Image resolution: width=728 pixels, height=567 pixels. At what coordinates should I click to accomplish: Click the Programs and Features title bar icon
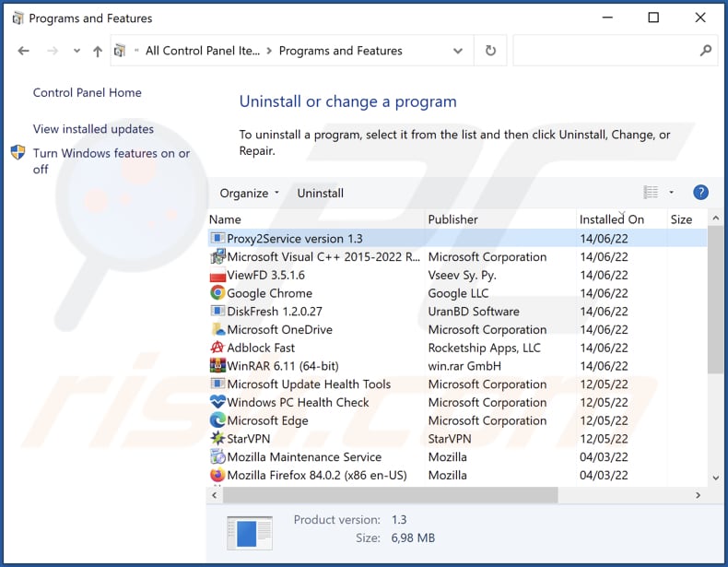[x=18, y=18]
